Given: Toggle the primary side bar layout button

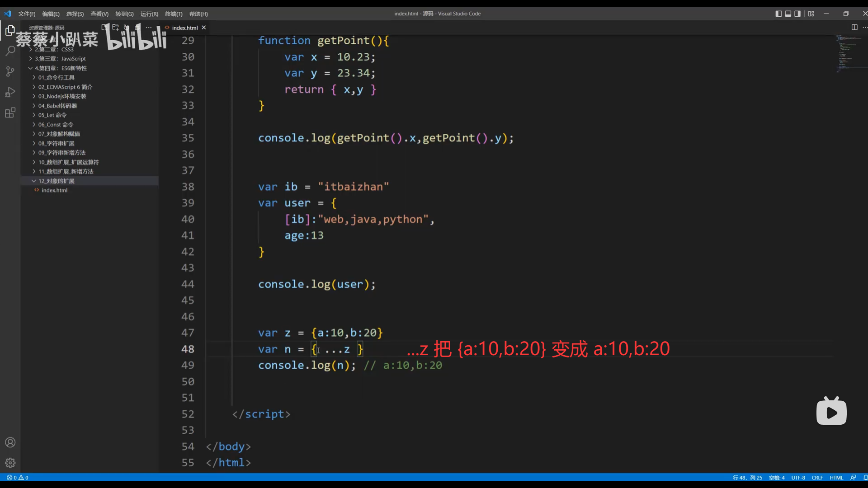Looking at the screenshot, I should (x=778, y=14).
